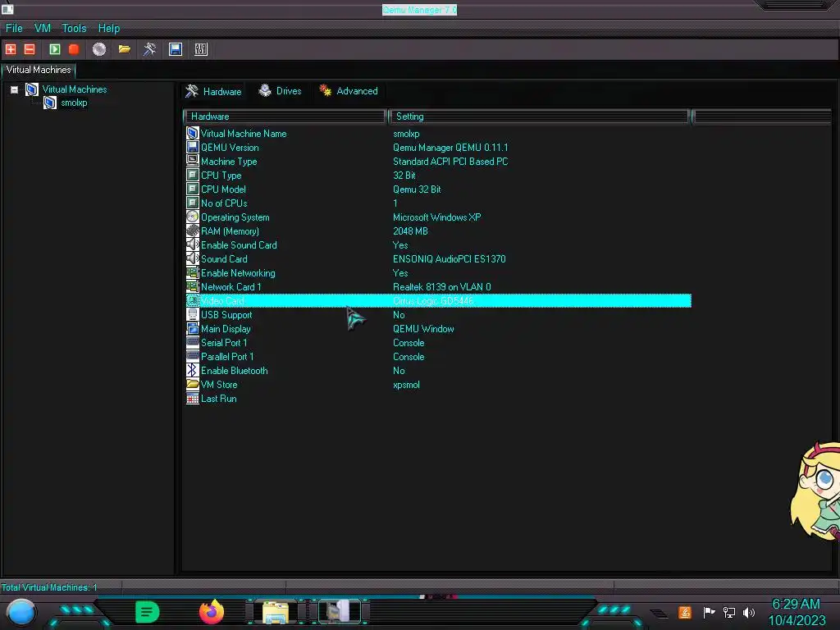Viewport: 840px width, 630px height.
Task: Click the Microsoft Windows XP setting value
Action: click(x=436, y=217)
